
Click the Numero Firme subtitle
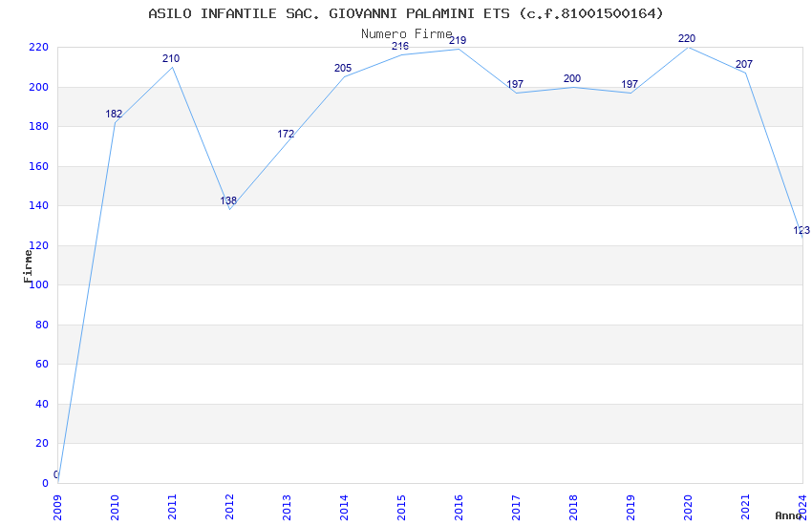(406, 33)
